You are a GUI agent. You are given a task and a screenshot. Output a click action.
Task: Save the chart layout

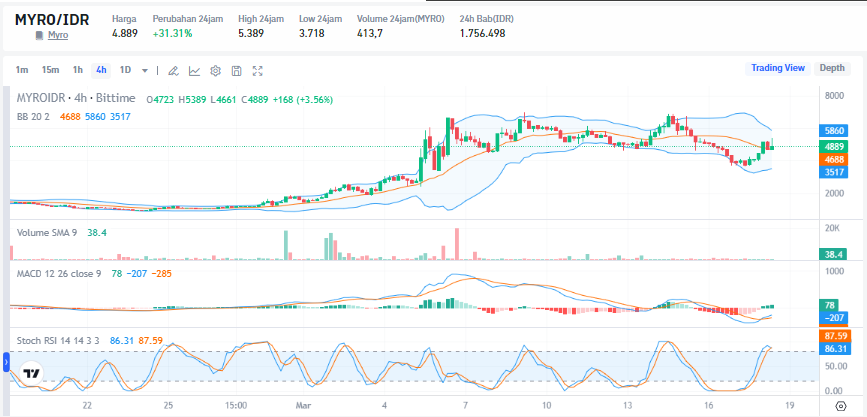tap(237, 71)
